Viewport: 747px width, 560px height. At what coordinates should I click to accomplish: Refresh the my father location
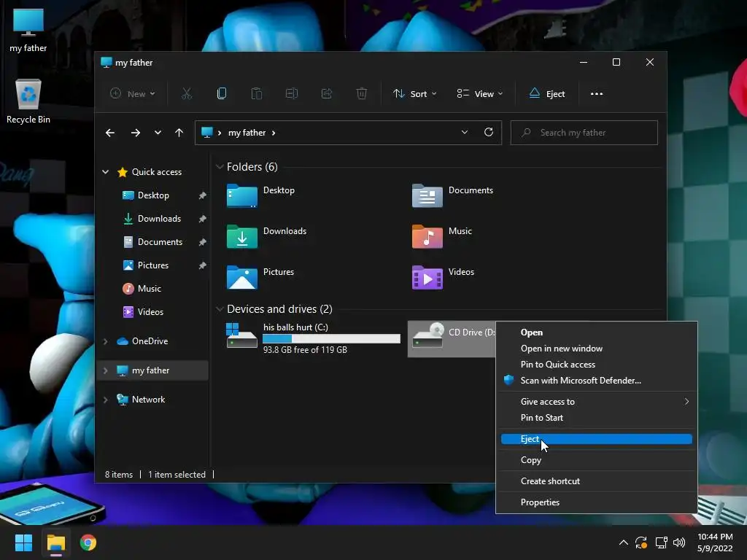[x=489, y=133]
